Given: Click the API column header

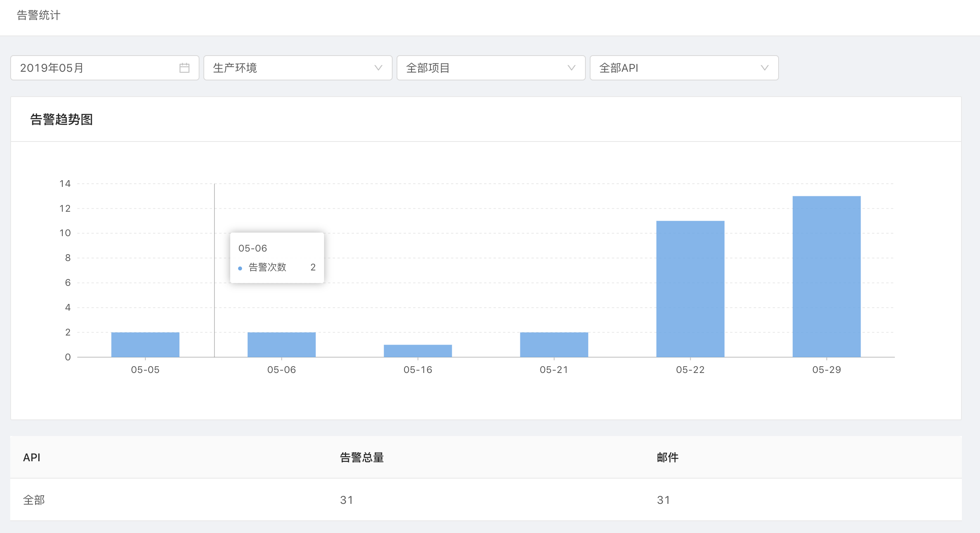Looking at the screenshot, I should coord(32,457).
